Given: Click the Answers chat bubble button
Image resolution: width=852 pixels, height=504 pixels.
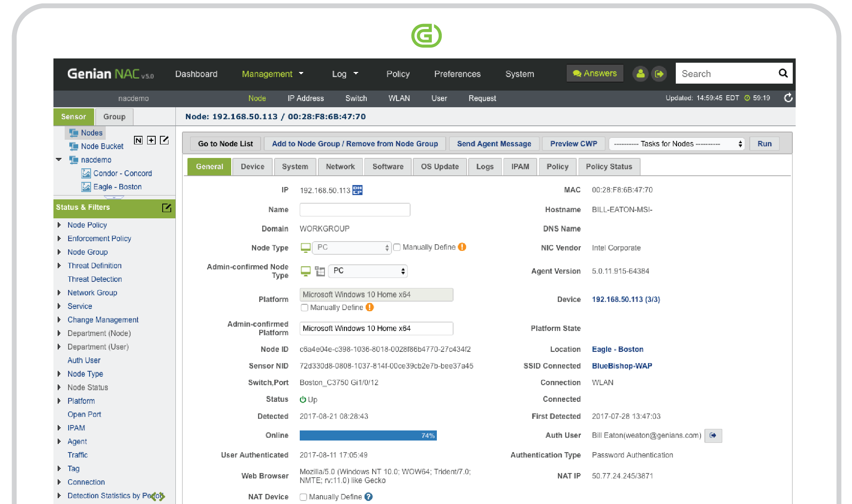Looking at the screenshot, I should pos(595,73).
